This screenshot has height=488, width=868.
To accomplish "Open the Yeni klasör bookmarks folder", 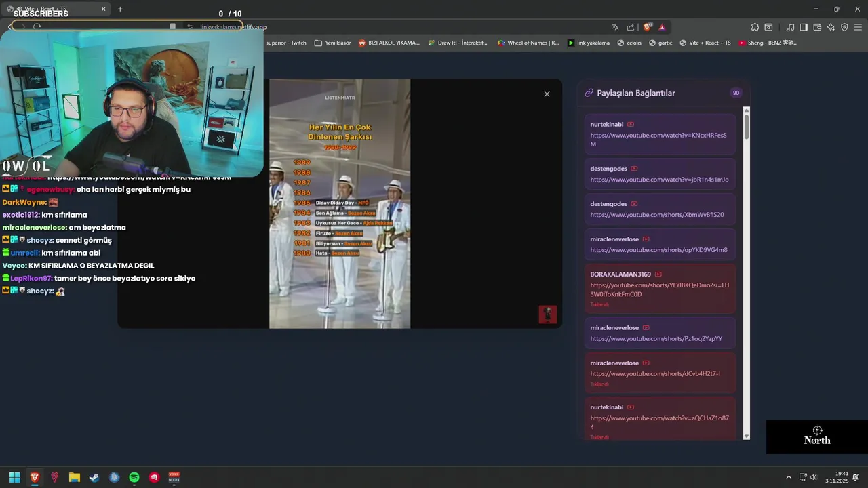I will [333, 43].
